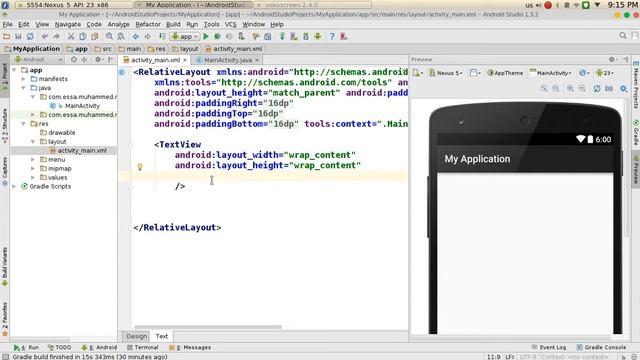
Task: Open the Refactor menu
Action: coord(148,24)
